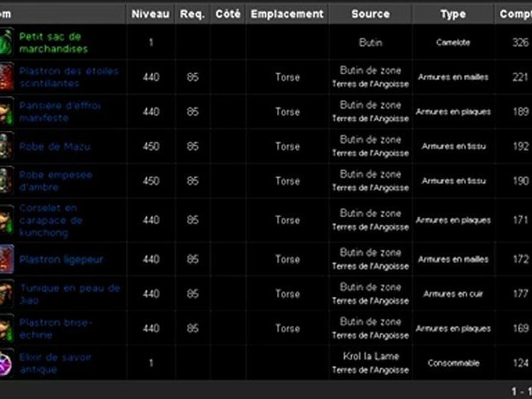Click Krol la Lame source link
This screenshot has width=532, height=399.
[371, 356]
